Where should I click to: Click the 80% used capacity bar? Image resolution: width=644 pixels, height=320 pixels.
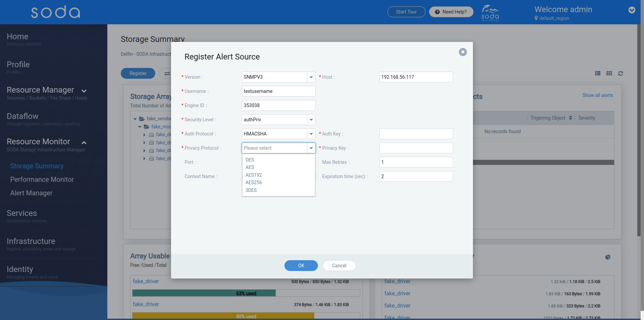pyautogui.click(x=246, y=316)
